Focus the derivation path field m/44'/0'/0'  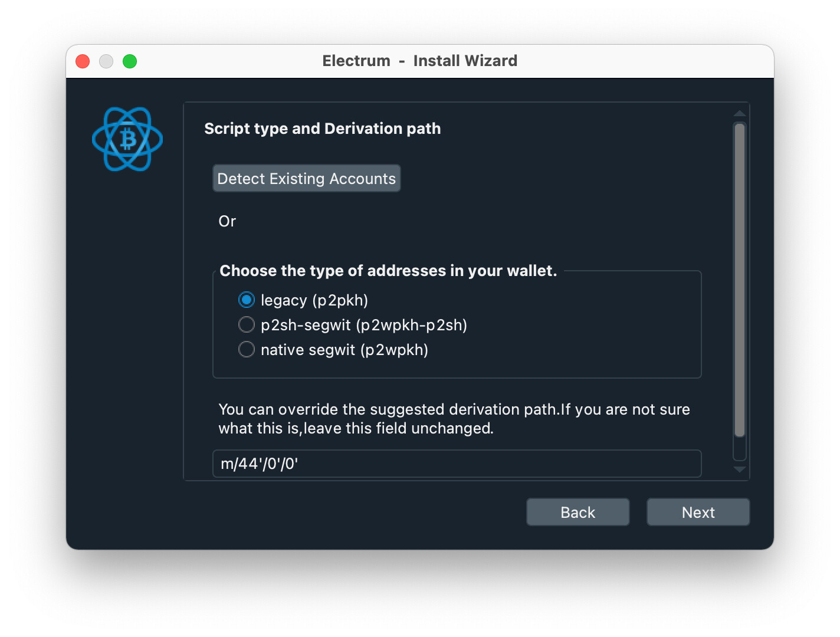pos(457,464)
